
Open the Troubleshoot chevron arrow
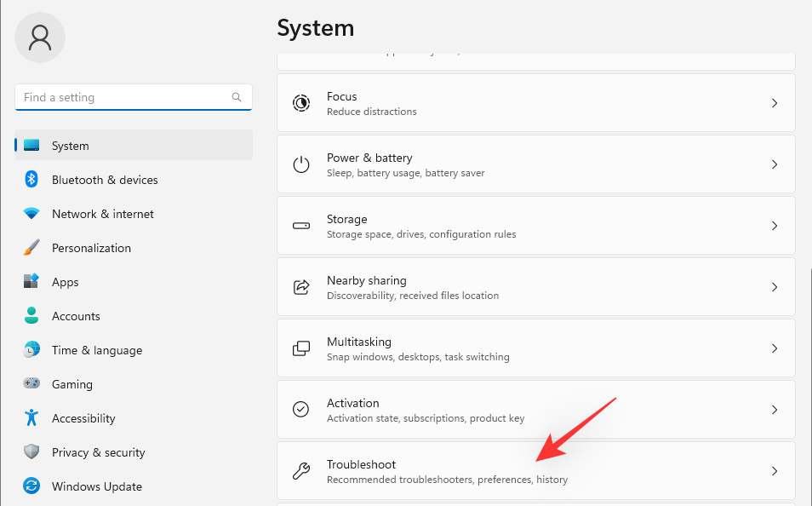coord(775,471)
